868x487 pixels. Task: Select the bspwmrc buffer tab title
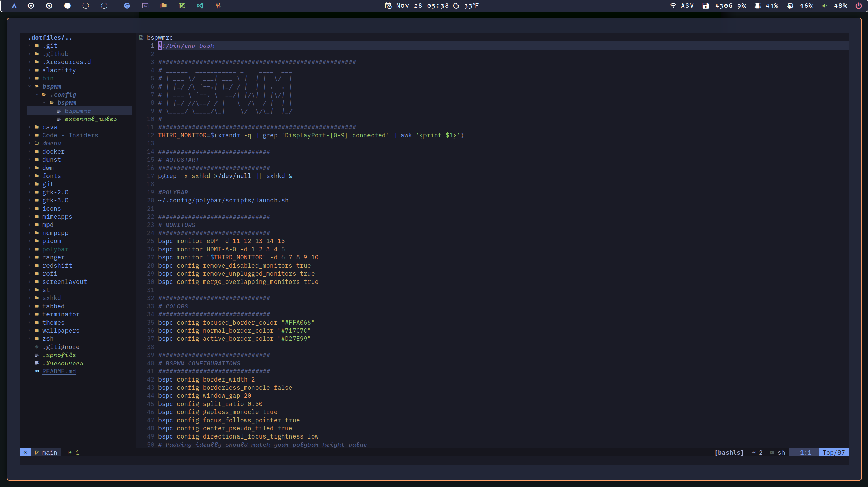[x=159, y=38]
